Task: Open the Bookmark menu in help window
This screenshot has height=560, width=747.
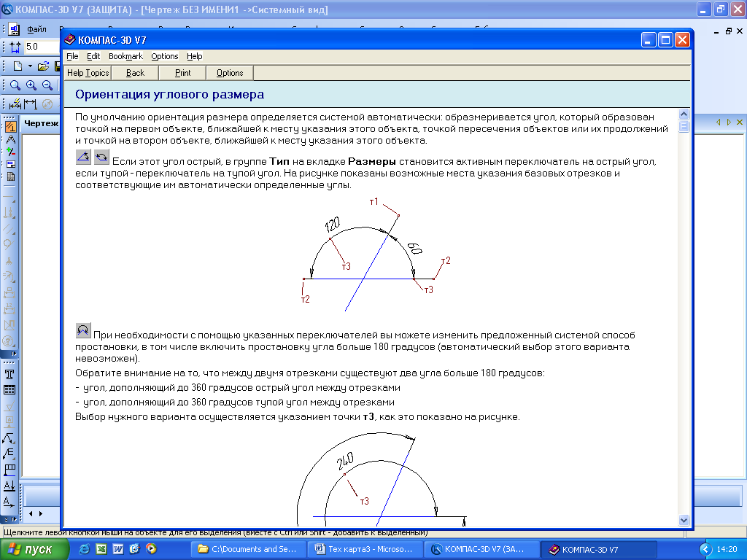Action: tap(125, 56)
